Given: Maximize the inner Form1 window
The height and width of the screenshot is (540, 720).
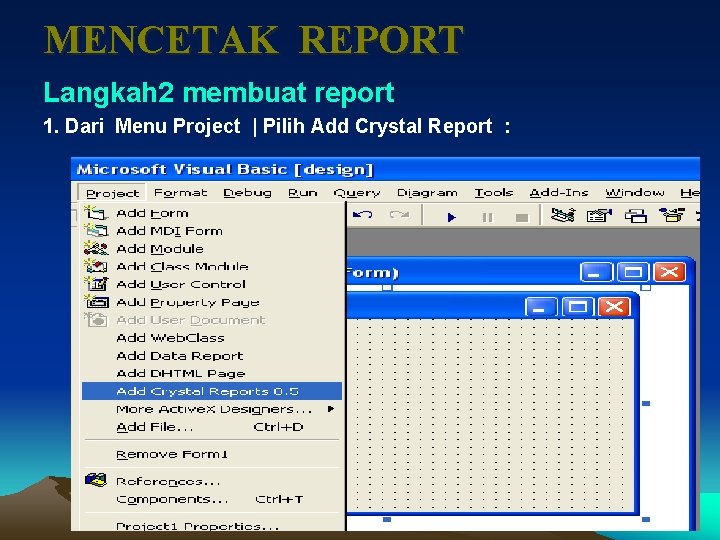Looking at the screenshot, I should (578, 307).
